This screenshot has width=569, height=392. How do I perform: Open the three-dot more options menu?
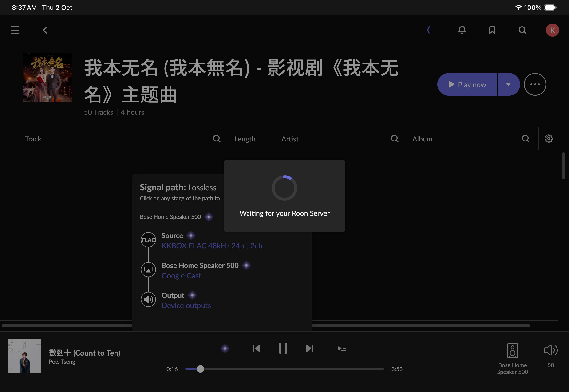tap(535, 85)
